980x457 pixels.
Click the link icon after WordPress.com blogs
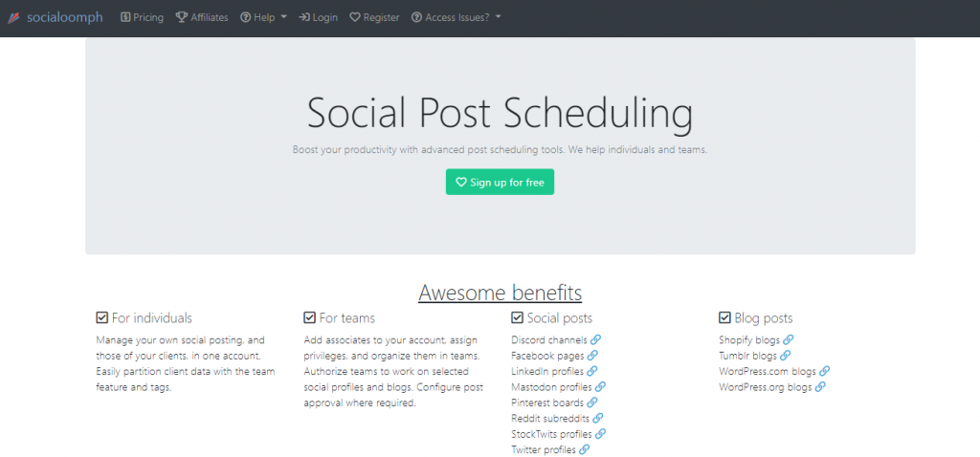(824, 371)
